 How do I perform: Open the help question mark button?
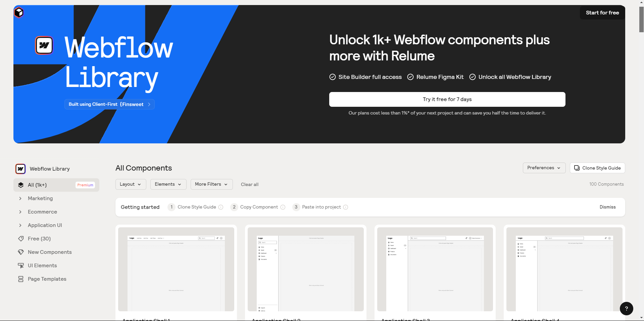[x=626, y=309]
